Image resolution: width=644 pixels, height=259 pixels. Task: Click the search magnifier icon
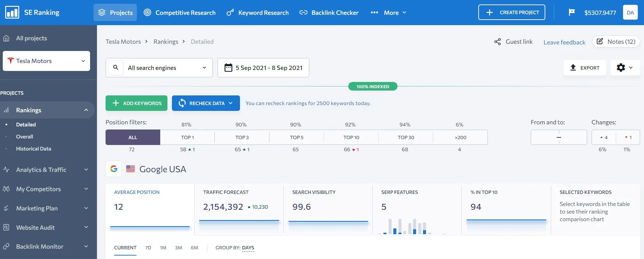(116, 68)
